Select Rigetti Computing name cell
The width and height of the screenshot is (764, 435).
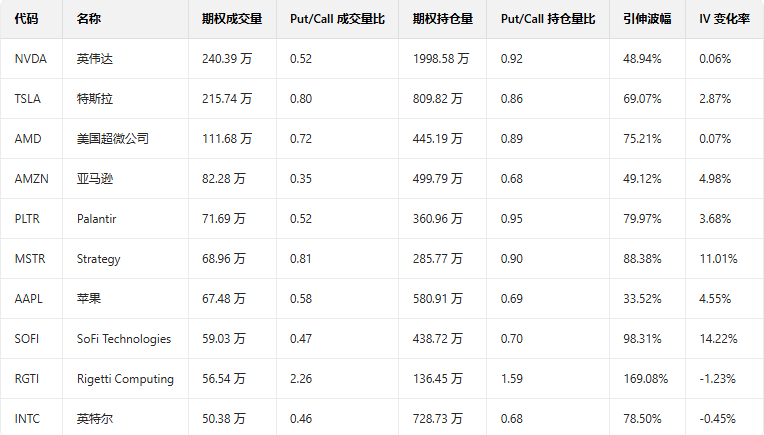pos(125,379)
